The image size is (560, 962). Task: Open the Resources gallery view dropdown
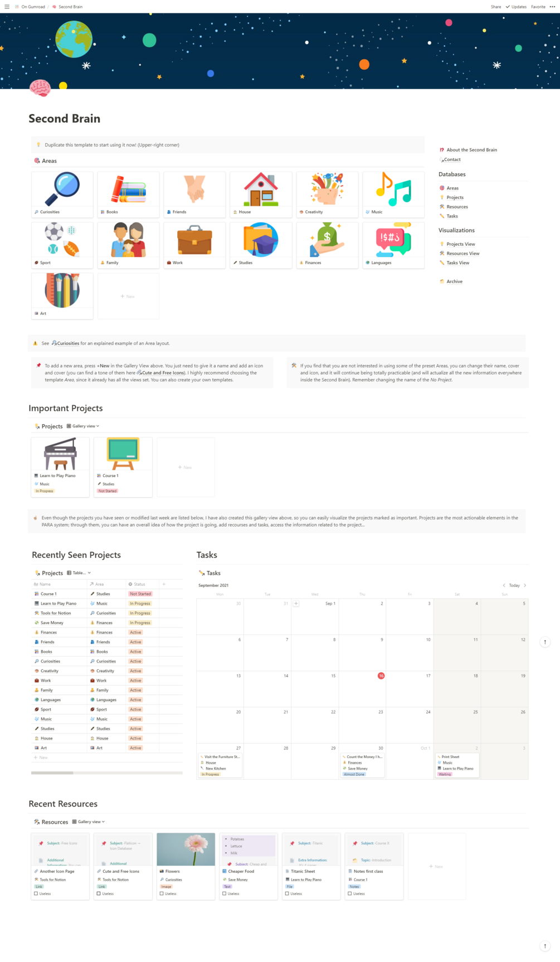click(89, 822)
